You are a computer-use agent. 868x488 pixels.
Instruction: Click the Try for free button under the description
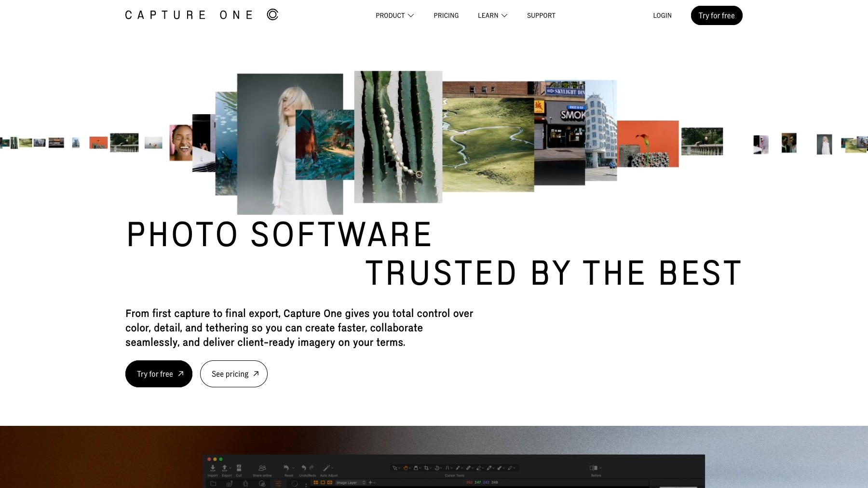[x=159, y=374]
